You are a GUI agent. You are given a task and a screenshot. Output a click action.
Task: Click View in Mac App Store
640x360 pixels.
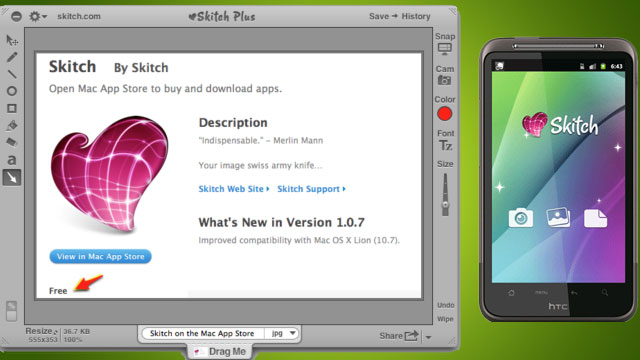coord(100,256)
